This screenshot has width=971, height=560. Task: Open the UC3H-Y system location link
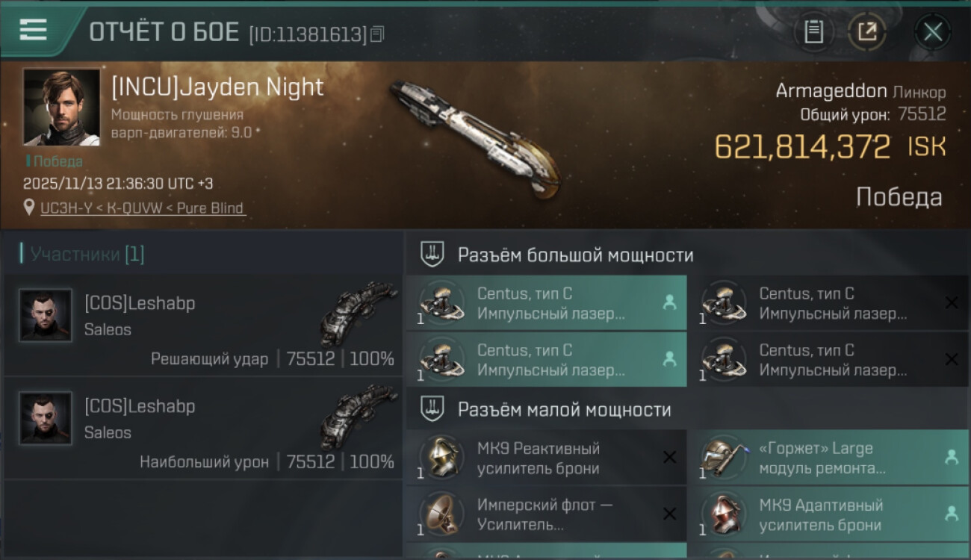pyautogui.click(x=142, y=208)
